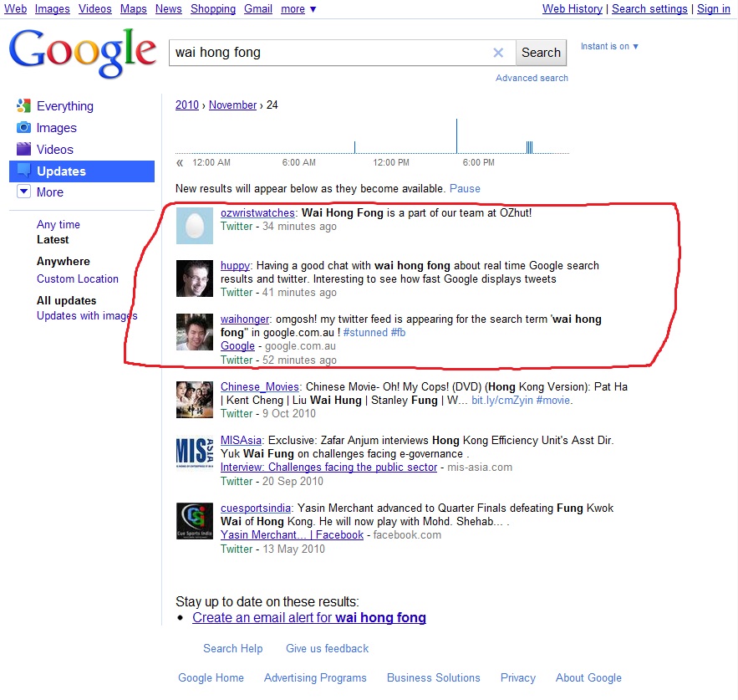Click the Everything colorful icon in sidebar
This screenshot has width=738, height=700.
[x=23, y=106]
